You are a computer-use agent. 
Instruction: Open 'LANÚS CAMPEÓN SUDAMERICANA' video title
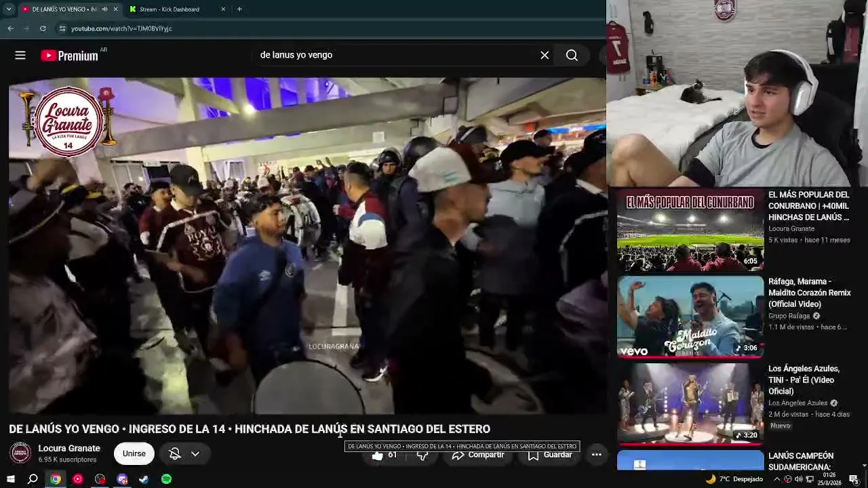[801, 462]
